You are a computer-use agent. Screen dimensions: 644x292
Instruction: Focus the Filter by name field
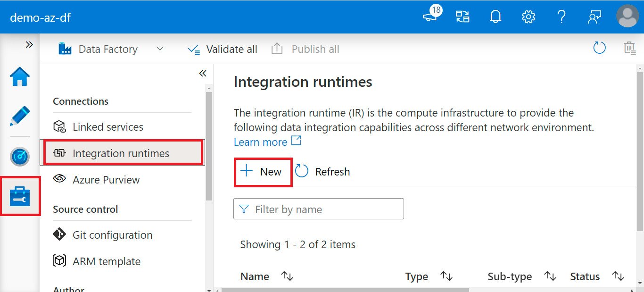point(319,209)
